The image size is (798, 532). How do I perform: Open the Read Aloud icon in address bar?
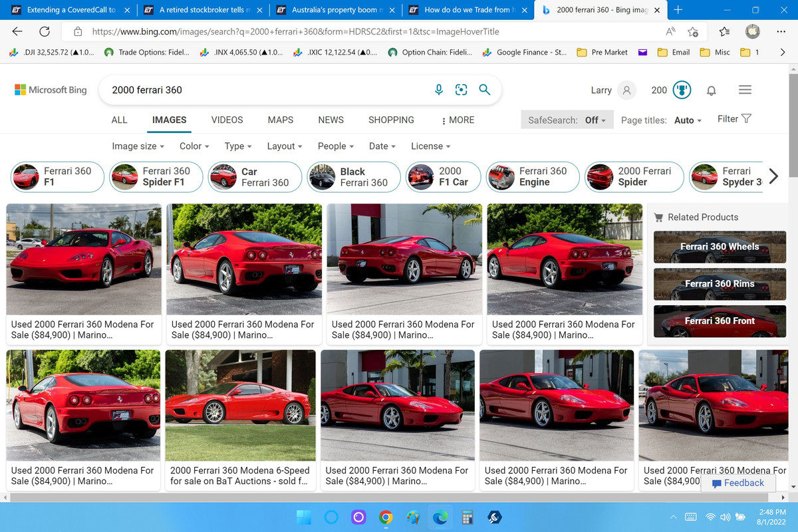670,31
